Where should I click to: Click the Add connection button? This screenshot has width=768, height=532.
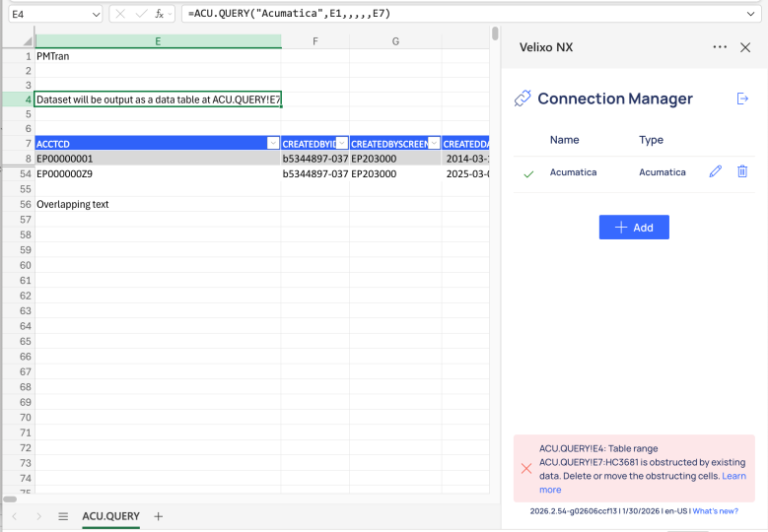[634, 228]
